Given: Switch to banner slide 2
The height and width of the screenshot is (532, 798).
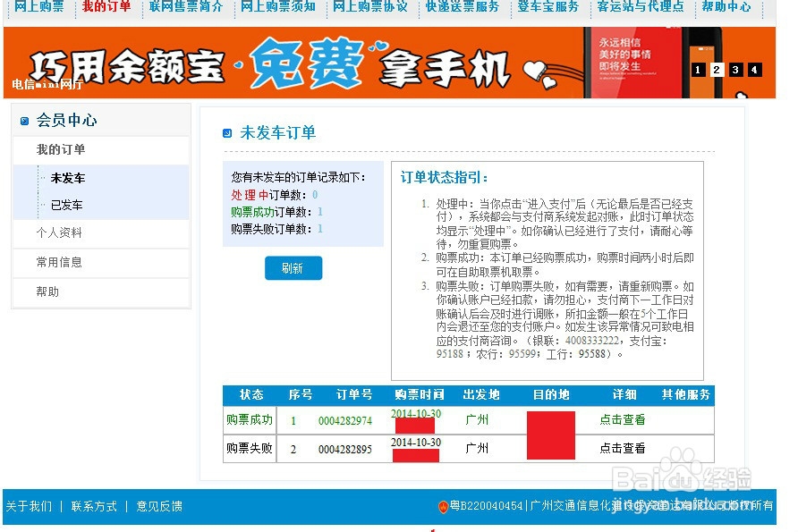Looking at the screenshot, I should click(717, 68).
